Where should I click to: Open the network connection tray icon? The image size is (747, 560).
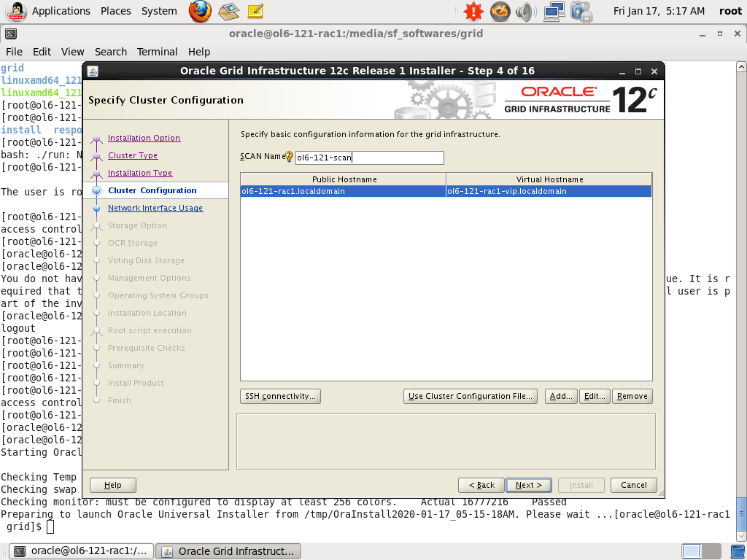tap(554, 11)
